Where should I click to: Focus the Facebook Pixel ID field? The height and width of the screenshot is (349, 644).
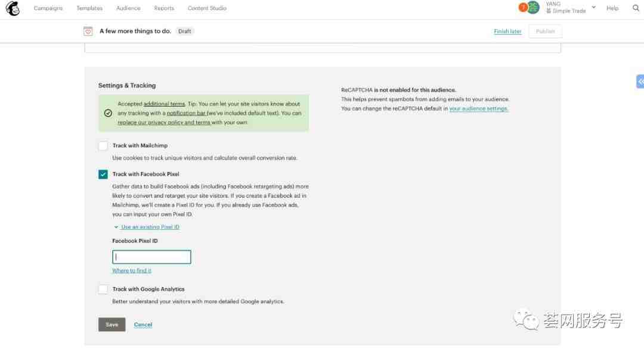click(151, 257)
